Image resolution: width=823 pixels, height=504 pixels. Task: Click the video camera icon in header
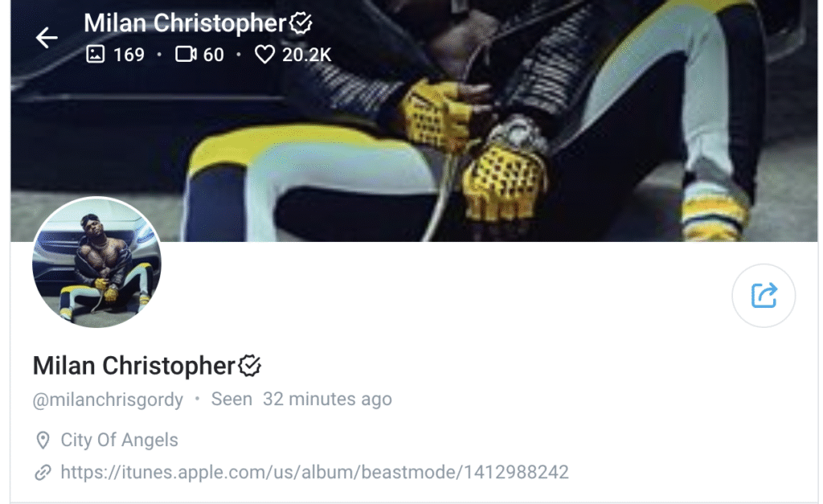click(186, 54)
